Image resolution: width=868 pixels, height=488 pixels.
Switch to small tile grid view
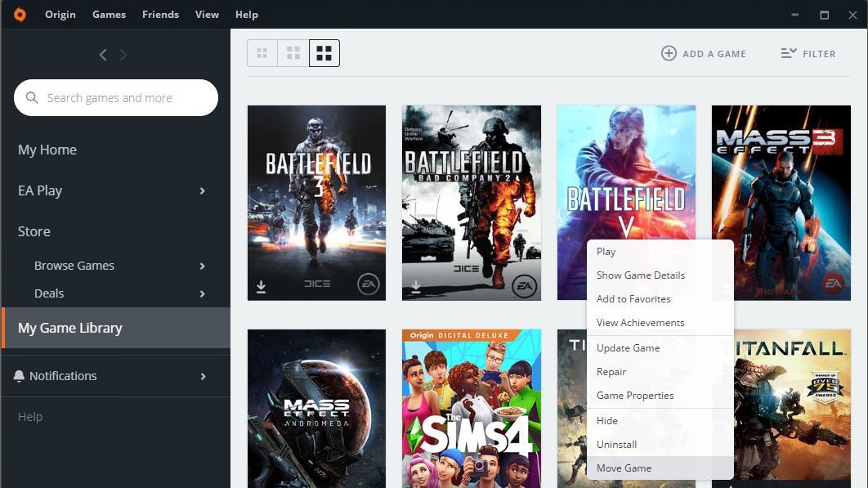pyautogui.click(x=262, y=53)
